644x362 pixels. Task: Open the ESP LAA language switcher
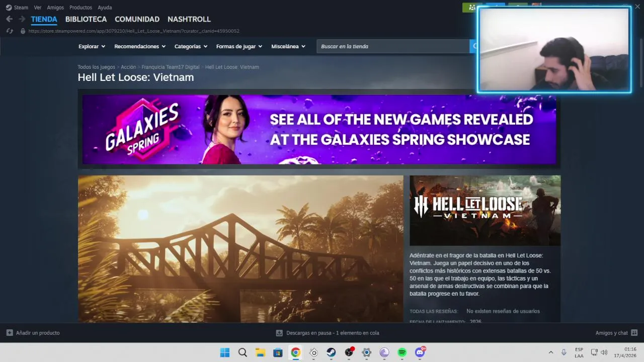[579, 352]
